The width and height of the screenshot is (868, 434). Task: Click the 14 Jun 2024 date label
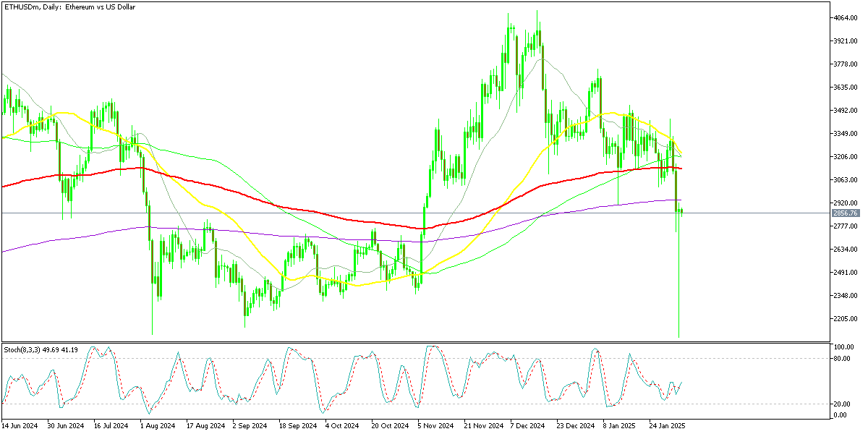pyautogui.click(x=20, y=426)
